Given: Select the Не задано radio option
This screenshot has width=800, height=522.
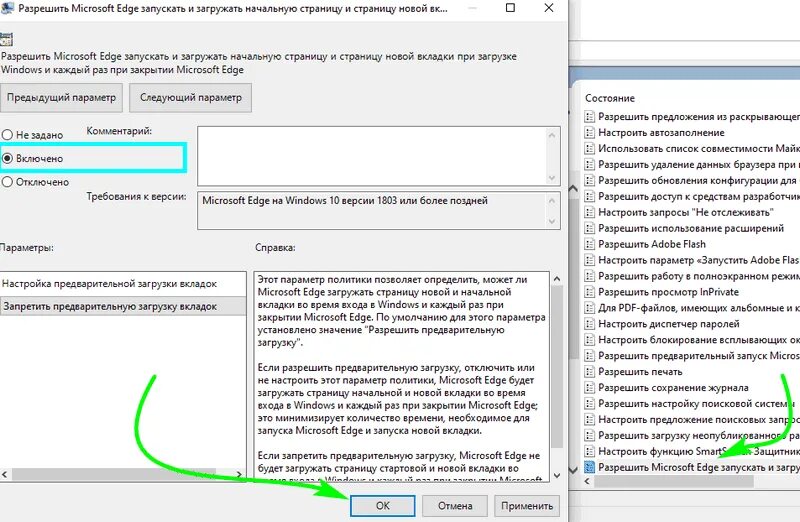Looking at the screenshot, I should 33,135.
